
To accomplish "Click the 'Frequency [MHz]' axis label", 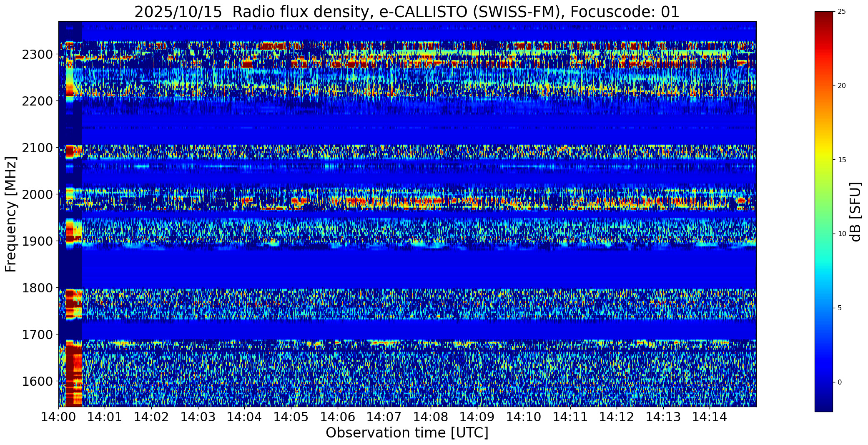I will (11, 214).
